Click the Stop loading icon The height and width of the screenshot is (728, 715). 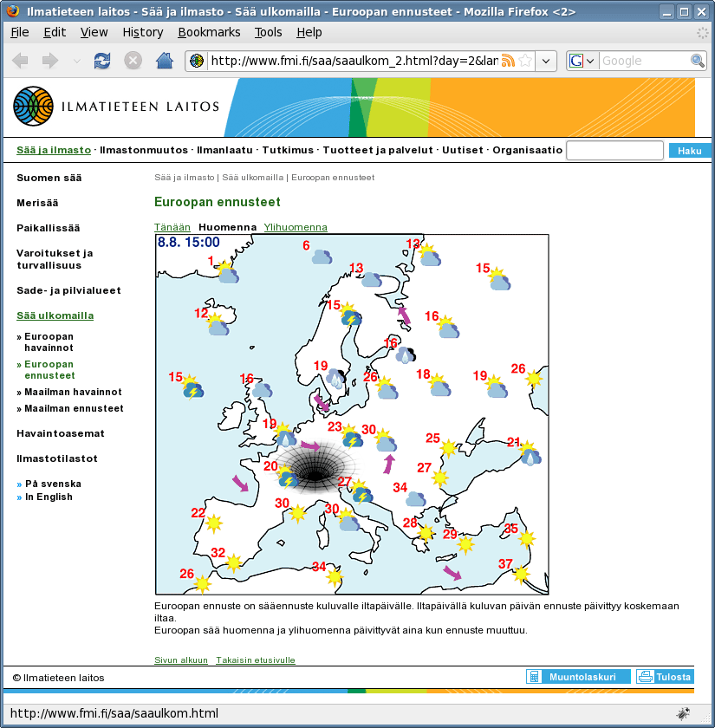pyautogui.click(x=133, y=61)
